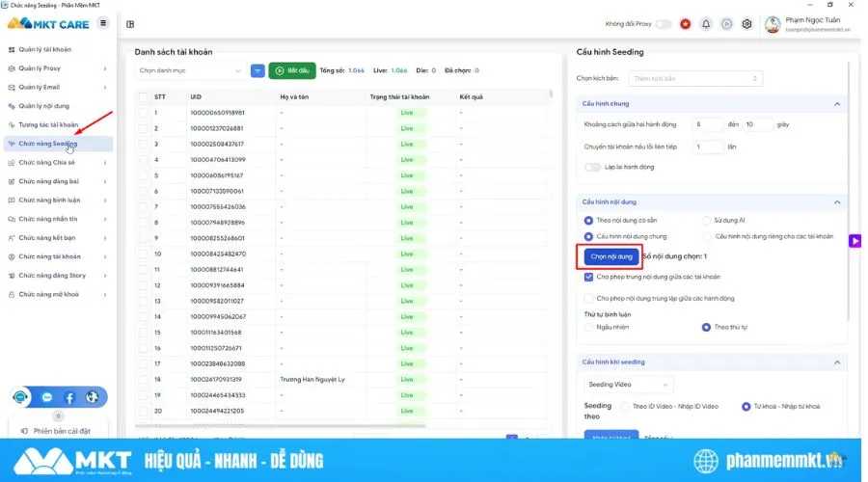
Task: Click the maximum delay seconds field
Action: [x=757, y=124]
